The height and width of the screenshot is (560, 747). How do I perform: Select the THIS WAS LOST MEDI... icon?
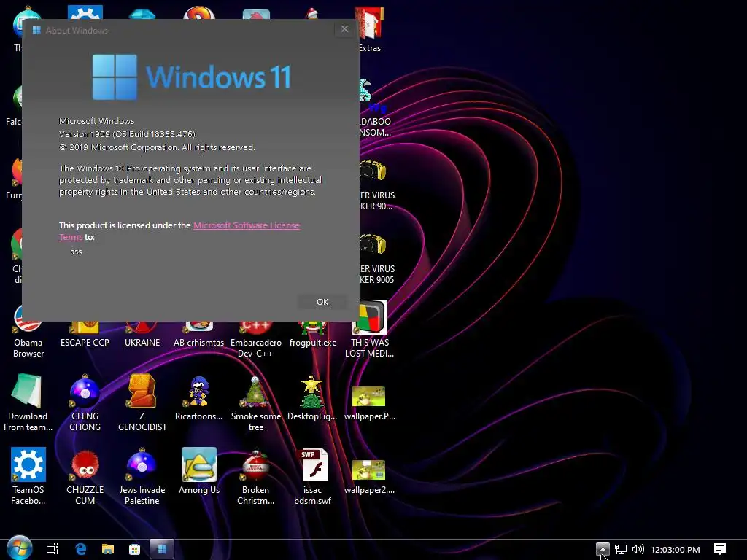coord(370,329)
